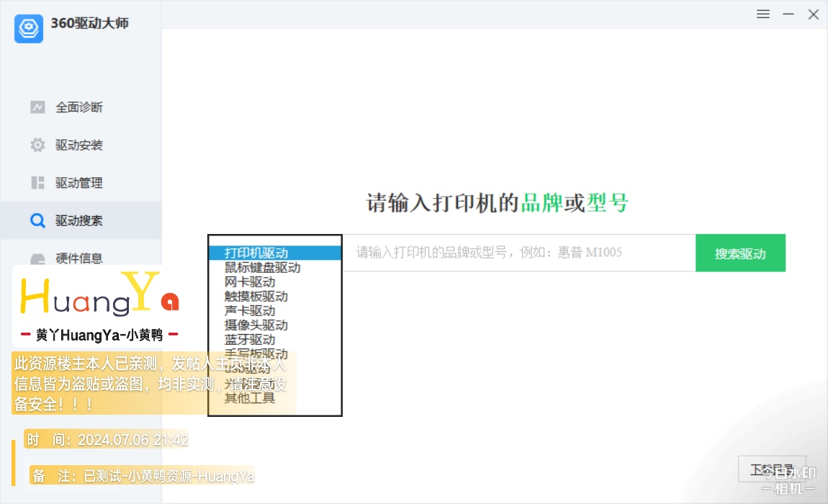Viewport: 828px width, 504px height.
Task: Open the 下载目录 button
Action: pos(772,469)
